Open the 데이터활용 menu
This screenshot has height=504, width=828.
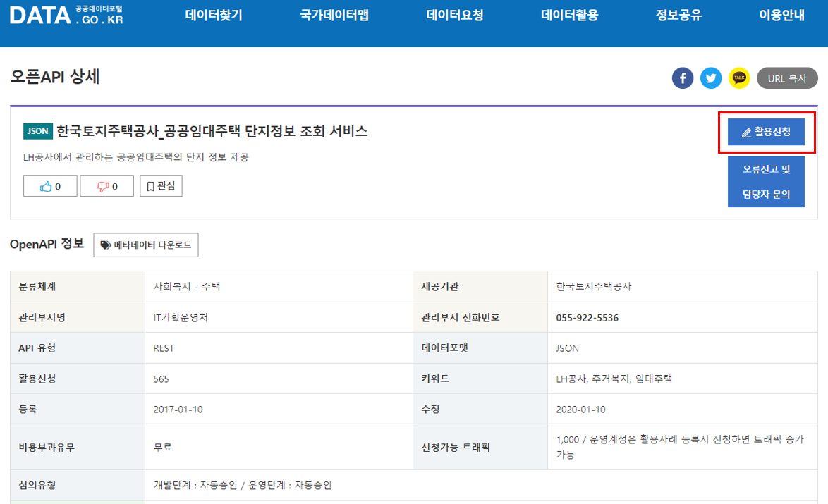[570, 16]
